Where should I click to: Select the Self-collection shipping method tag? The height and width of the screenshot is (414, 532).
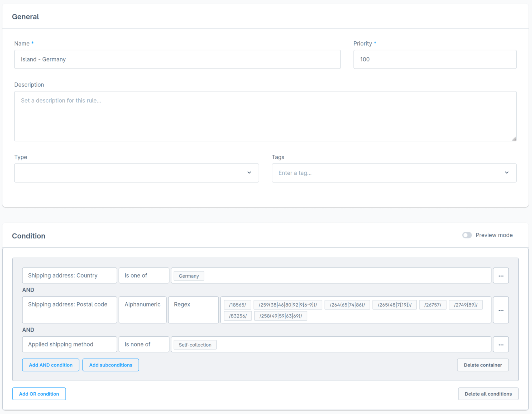tap(195, 345)
